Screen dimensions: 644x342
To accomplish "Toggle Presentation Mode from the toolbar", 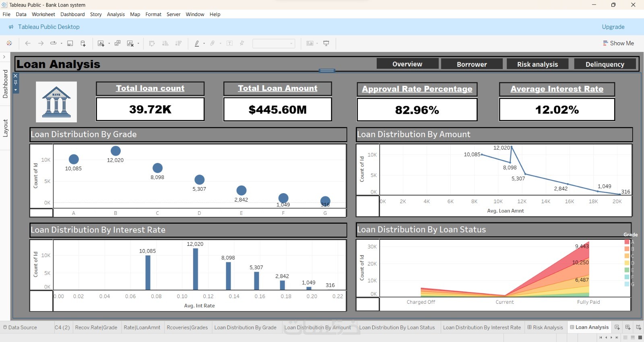I will pos(326,43).
